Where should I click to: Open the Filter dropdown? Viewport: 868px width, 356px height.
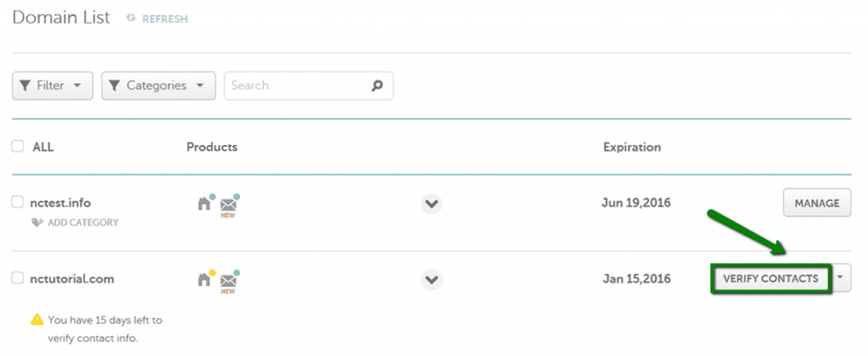(x=53, y=86)
